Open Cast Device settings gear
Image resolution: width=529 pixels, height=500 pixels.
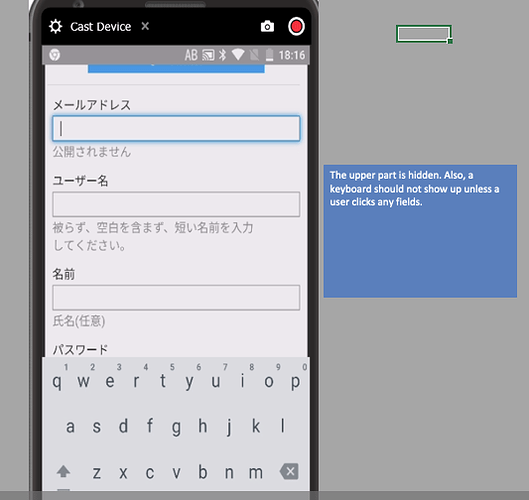(55, 26)
